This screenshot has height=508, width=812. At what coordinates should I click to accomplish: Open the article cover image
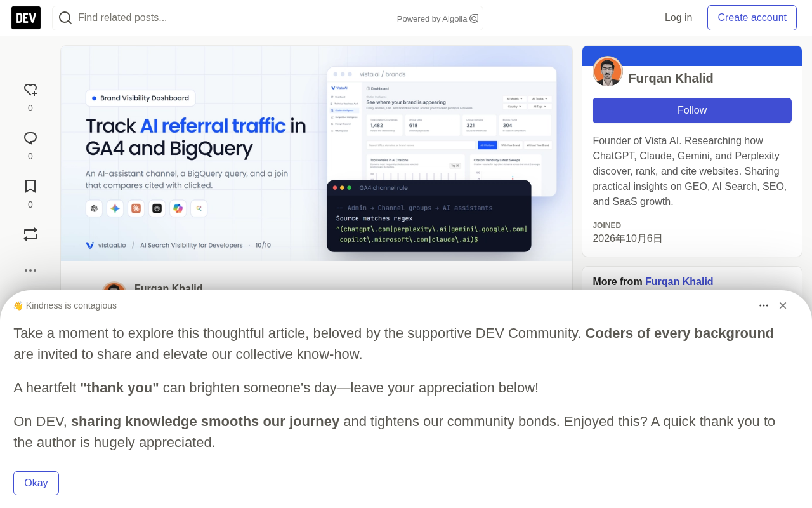(x=317, y=153)
